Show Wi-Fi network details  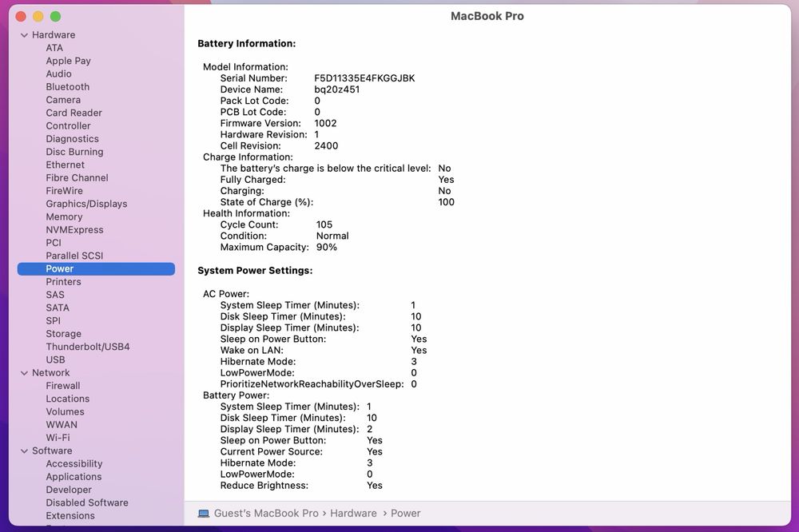coord(58,438)
